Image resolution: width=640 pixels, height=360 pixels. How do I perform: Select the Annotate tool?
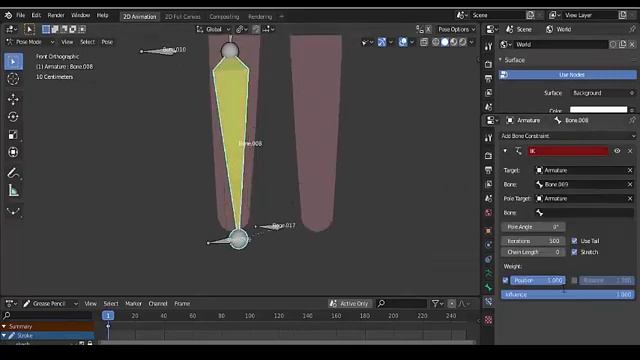pyautogui.click(x=13, y=173)
